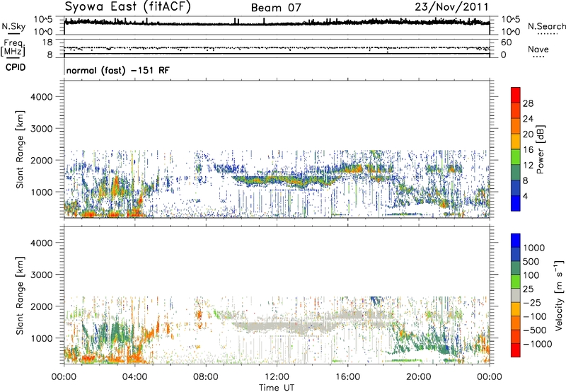Viewport: 566px width, 392px height.
Task: Click the bright blue bottom segment of Power colorbar
Action: [516, 203]
